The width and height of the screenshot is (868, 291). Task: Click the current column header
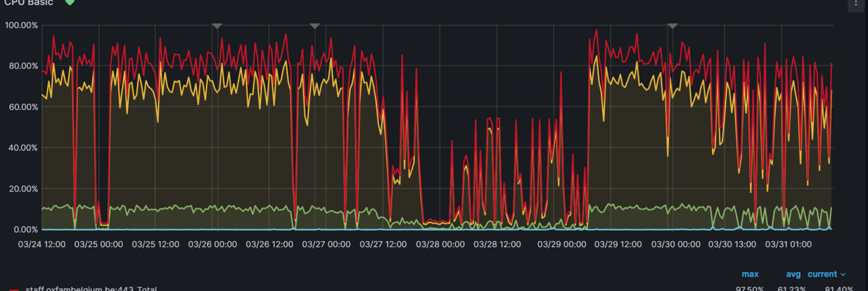click(x=822, y=274)
